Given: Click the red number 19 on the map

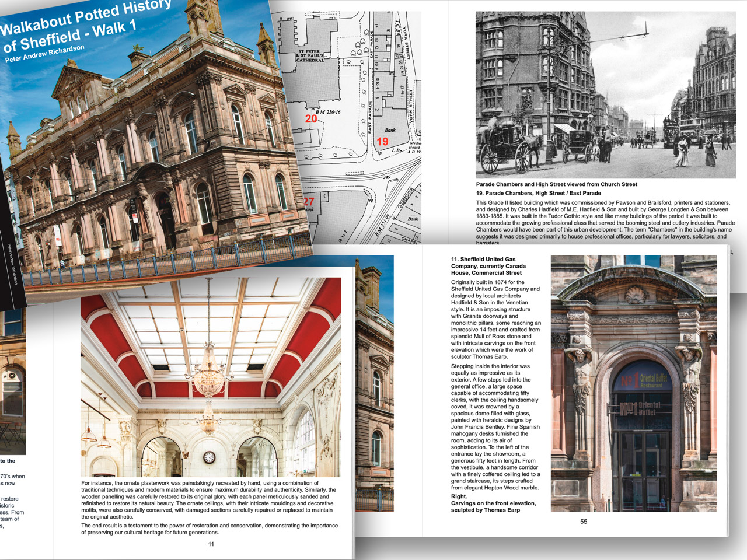Looking at the screenshot, I should (x=382, y=141).
